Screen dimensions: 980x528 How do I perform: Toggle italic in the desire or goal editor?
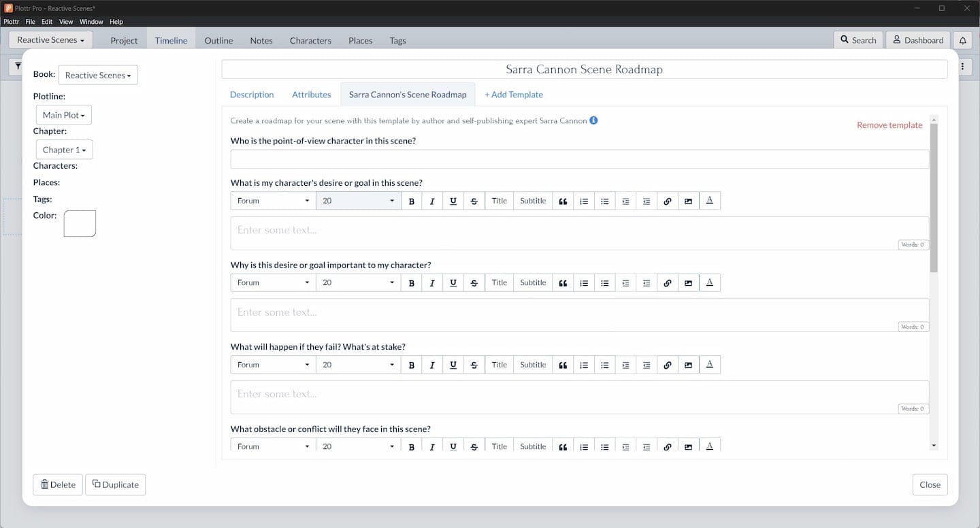(432, 201)
